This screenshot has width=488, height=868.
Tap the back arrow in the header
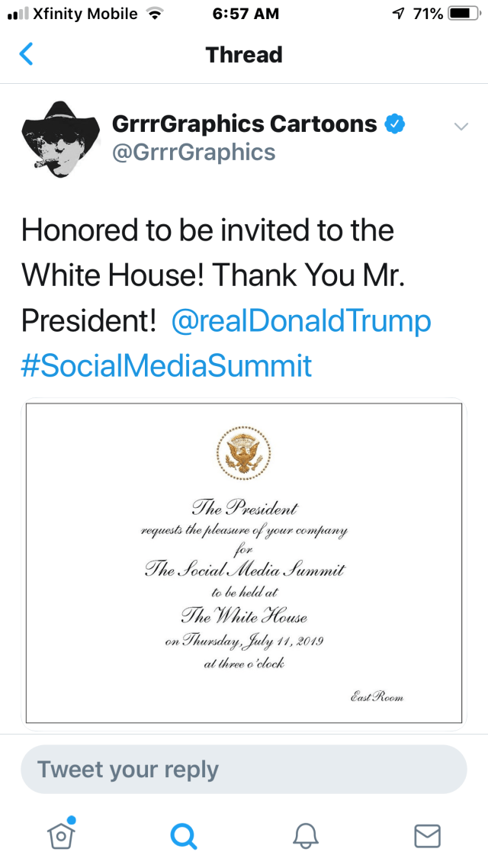(27, 54)
